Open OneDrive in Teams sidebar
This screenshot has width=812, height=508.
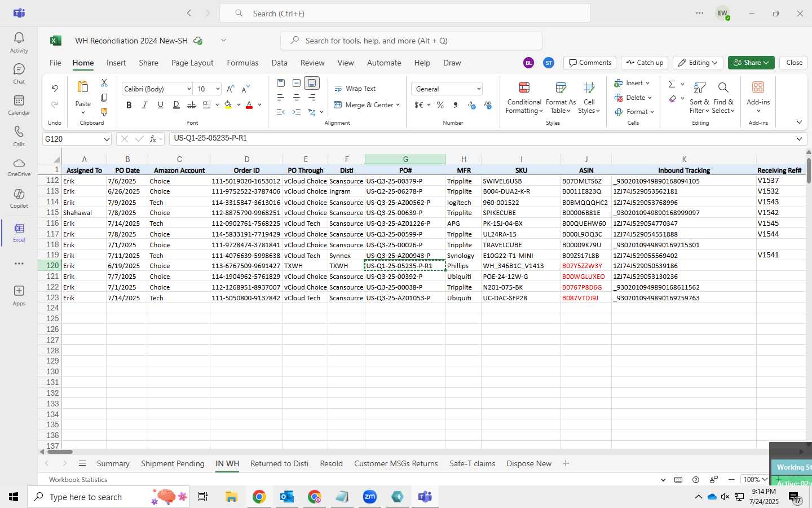pos(19,167)
